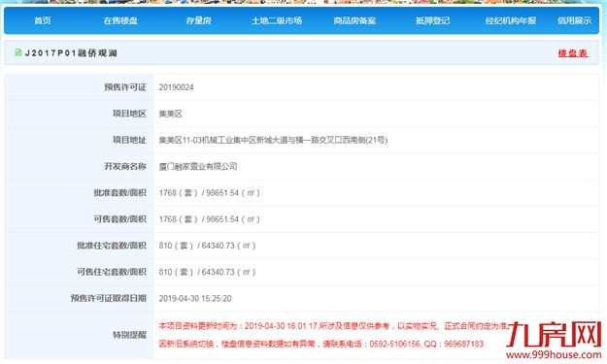The image size is (607, 364).
Task: Open the 信用展示 nav tab
Action: point(575,20)
